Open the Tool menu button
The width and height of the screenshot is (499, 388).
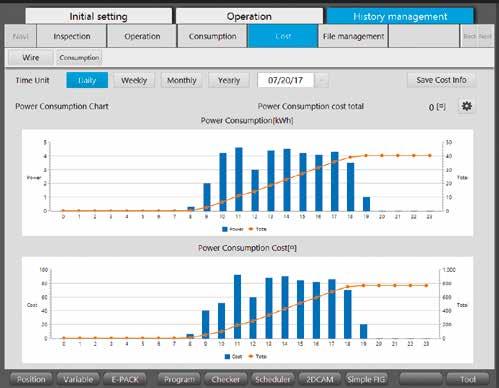(468, 379)
